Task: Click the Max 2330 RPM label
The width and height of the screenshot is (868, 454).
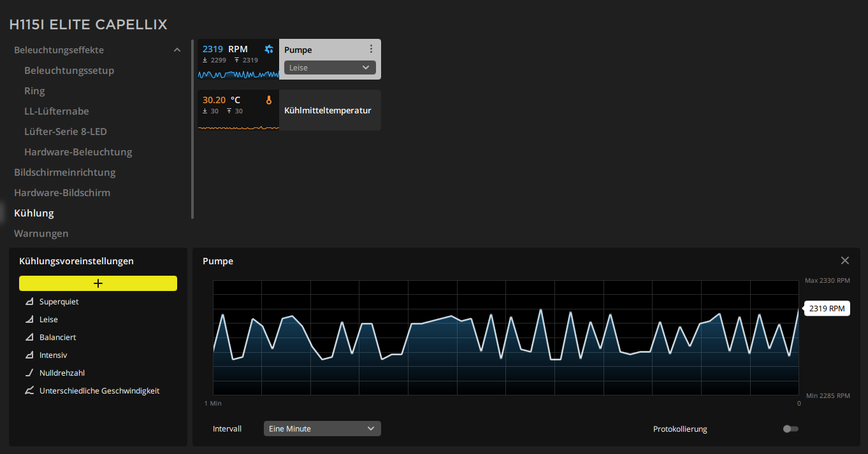Action: [x=827, y=280]
